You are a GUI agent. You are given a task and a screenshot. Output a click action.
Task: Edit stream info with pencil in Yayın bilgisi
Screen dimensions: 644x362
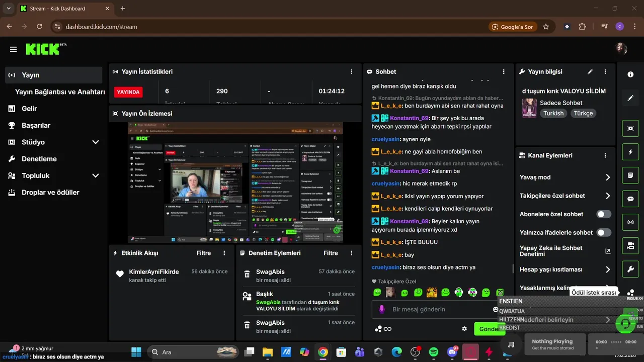590,72
